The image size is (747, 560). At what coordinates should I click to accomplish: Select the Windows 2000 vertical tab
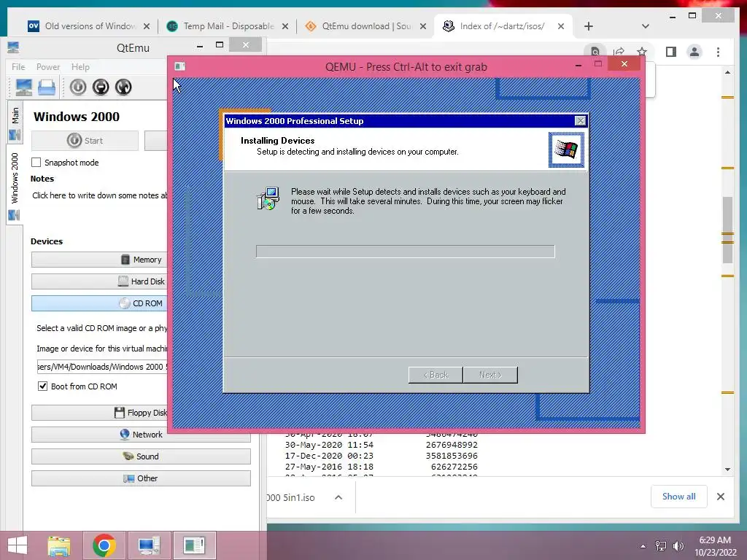tap(15, 184)
